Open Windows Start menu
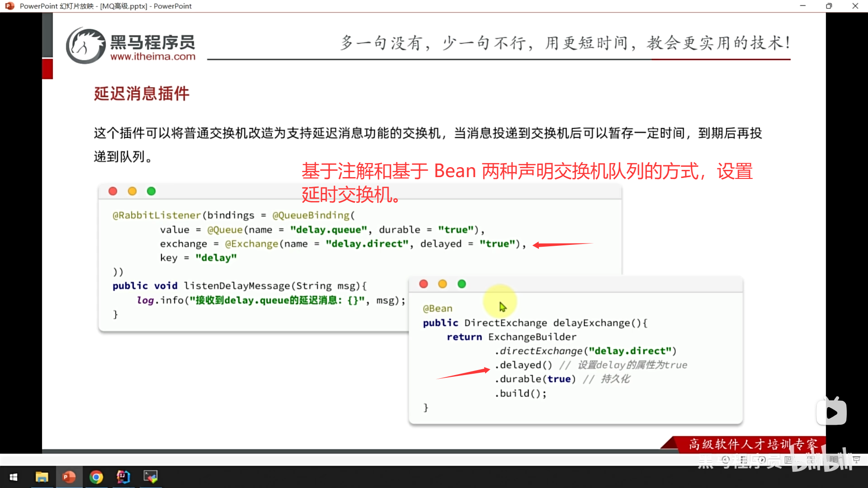 tap(14, 477)
